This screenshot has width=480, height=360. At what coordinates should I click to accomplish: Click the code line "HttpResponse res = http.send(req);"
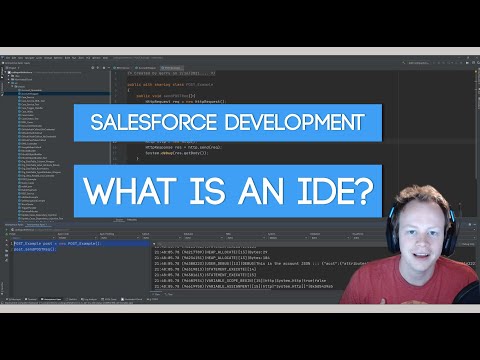click(x=183, y=147)
